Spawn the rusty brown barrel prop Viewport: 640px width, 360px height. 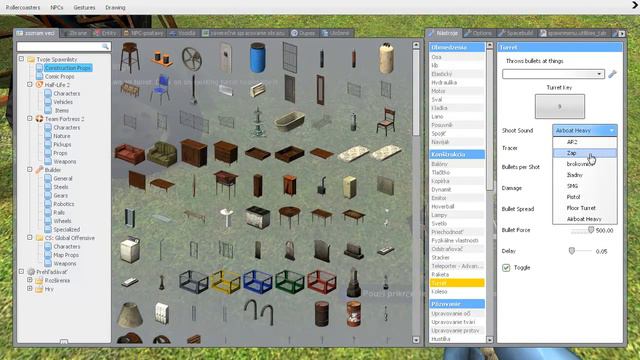click(x=322, y=314)
